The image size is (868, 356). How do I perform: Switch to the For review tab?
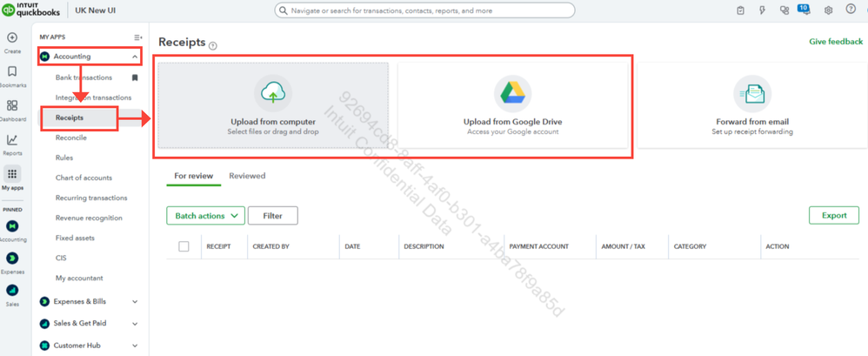pos(194,176)
